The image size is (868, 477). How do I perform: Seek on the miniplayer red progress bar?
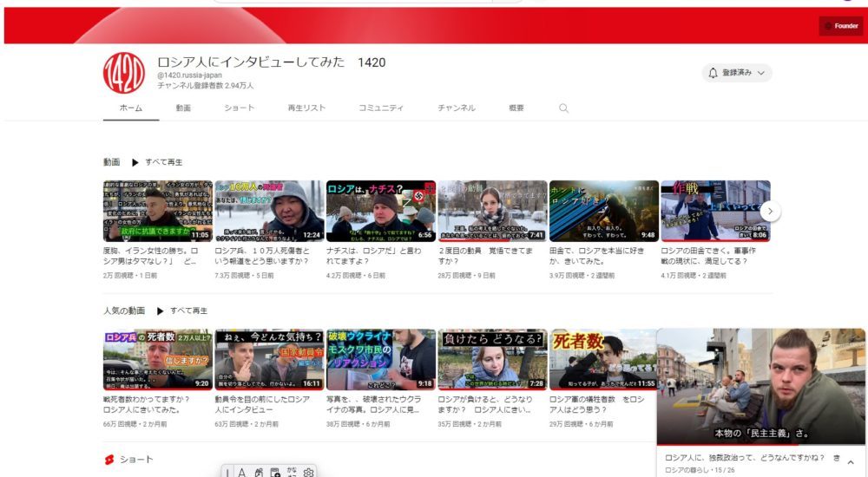coord(761,444)
